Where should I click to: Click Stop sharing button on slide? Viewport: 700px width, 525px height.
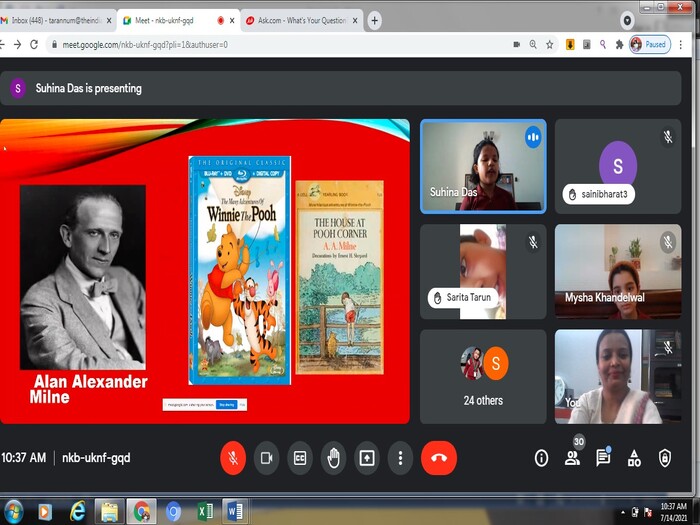click(x=226, y=404)
